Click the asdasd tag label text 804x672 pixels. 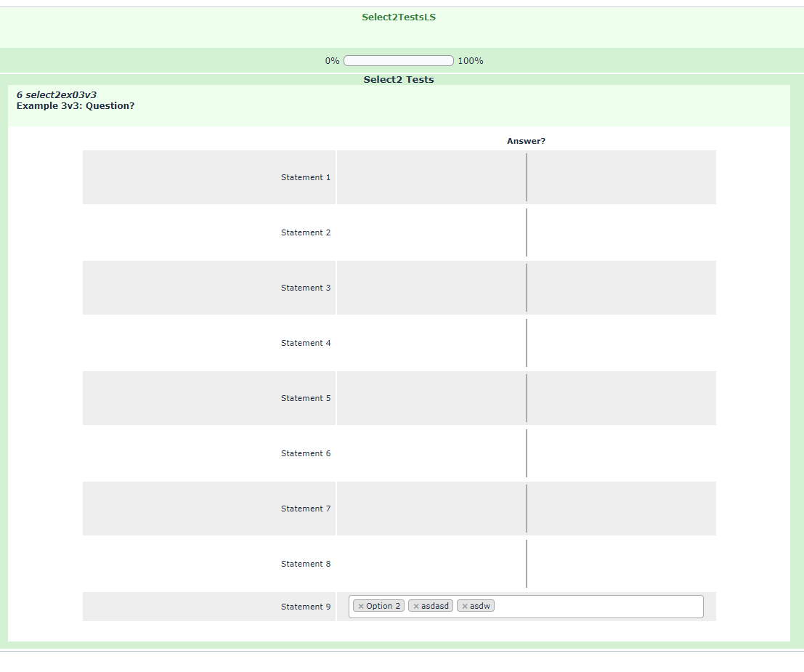pyautogui.click(x=435, y=606)
